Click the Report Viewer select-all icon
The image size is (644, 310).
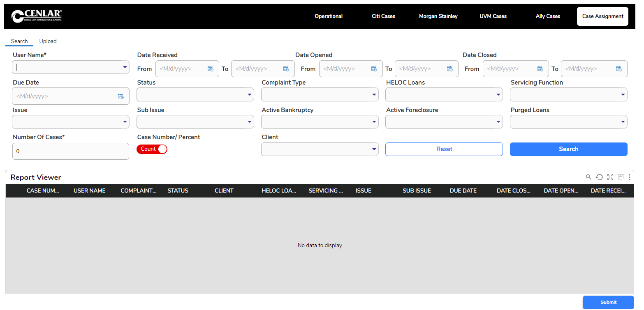[x=621, y=177]
